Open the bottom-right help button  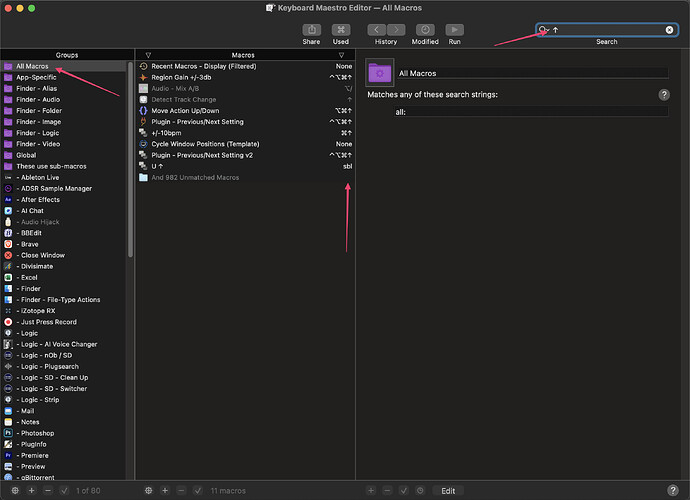(673, 490)
